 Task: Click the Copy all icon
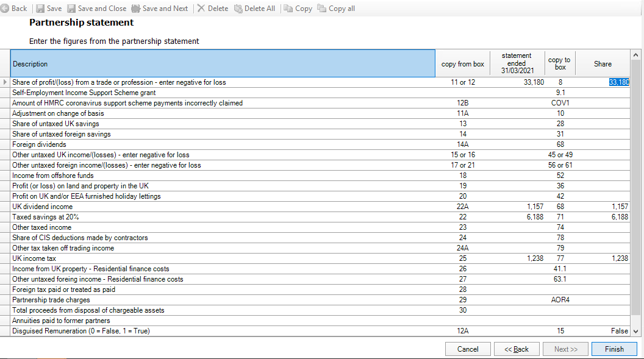click(322, 8)
